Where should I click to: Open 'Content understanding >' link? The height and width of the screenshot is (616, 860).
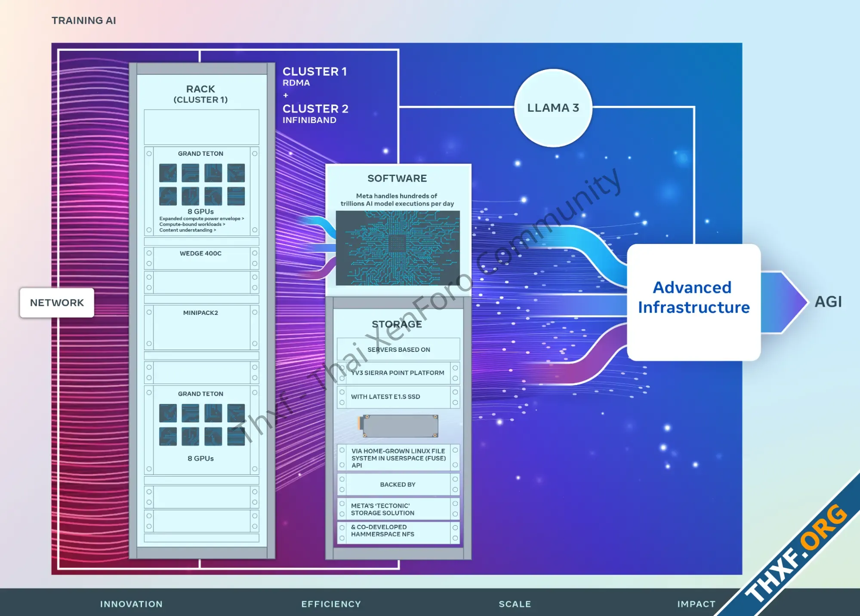click(x=188, y=230)
